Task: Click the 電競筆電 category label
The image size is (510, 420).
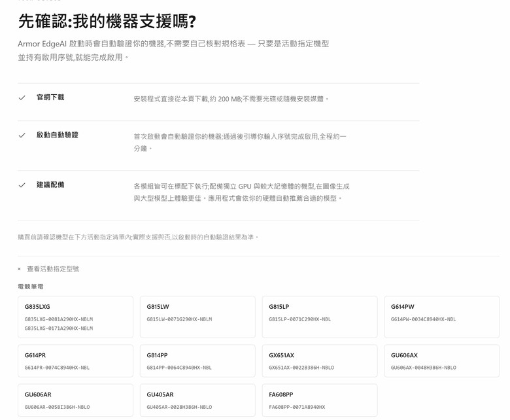Action: tap(31, 287)
